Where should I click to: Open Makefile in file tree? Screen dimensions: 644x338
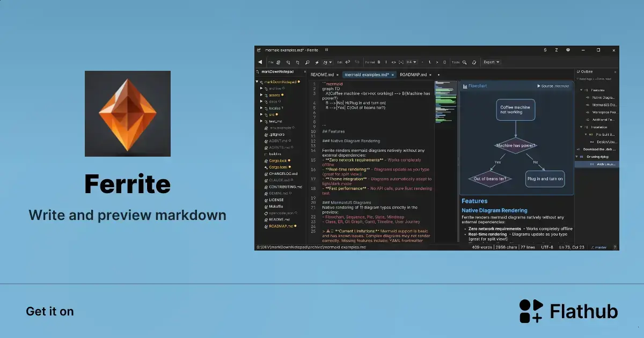tap(276, 207)
